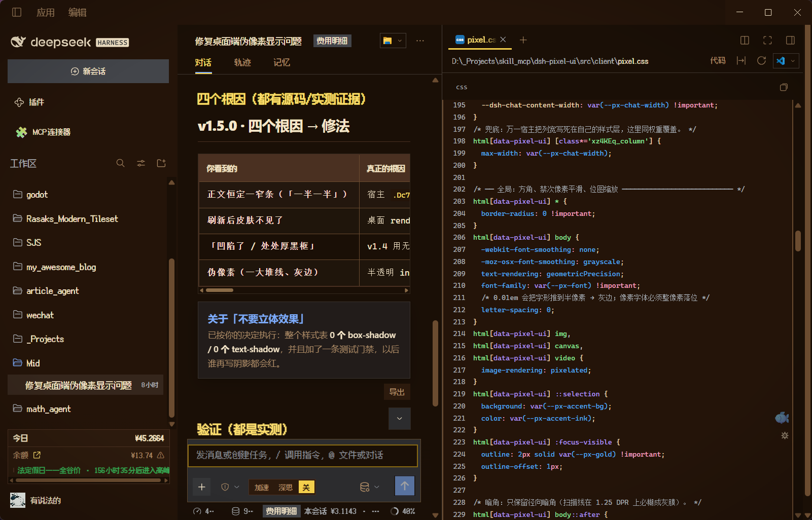
Task: Open 费用明细 next to the conversation title
Action: 332,41
